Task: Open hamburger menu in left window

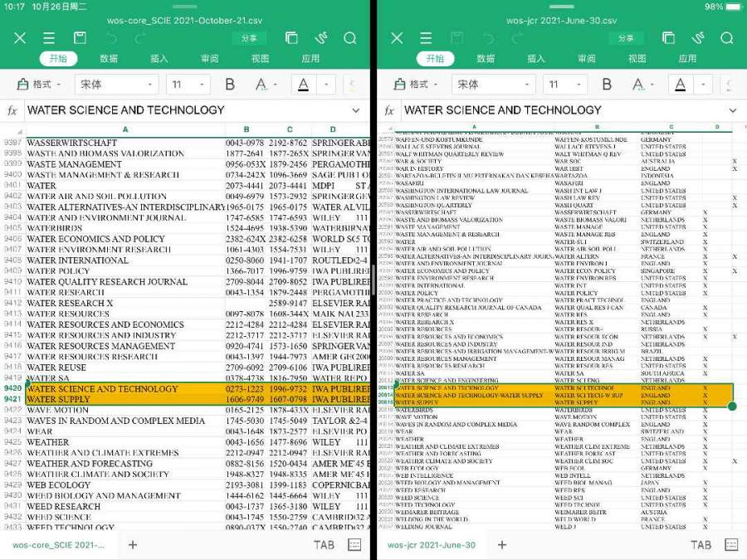Action: [49, 38]
